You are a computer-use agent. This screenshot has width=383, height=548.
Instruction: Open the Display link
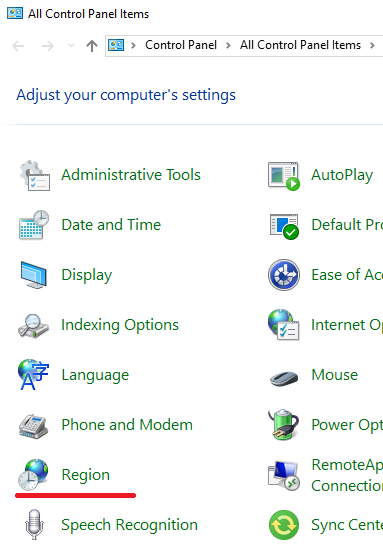[x=87, y=275]
